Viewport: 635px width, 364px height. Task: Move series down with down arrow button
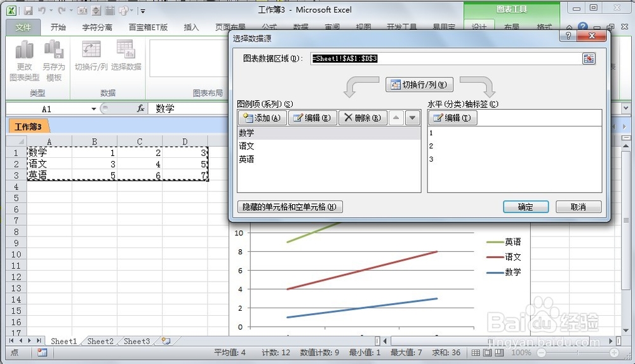click(412, 118)
